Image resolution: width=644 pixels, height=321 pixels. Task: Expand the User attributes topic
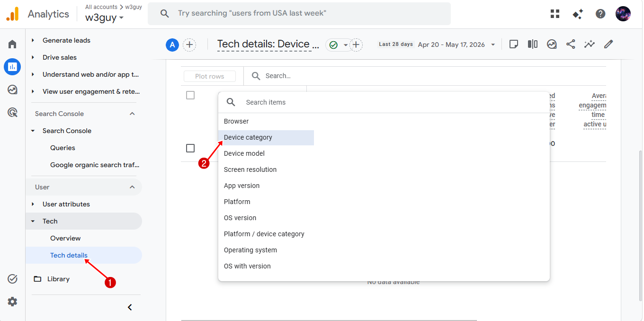click(x=33, y=204)
